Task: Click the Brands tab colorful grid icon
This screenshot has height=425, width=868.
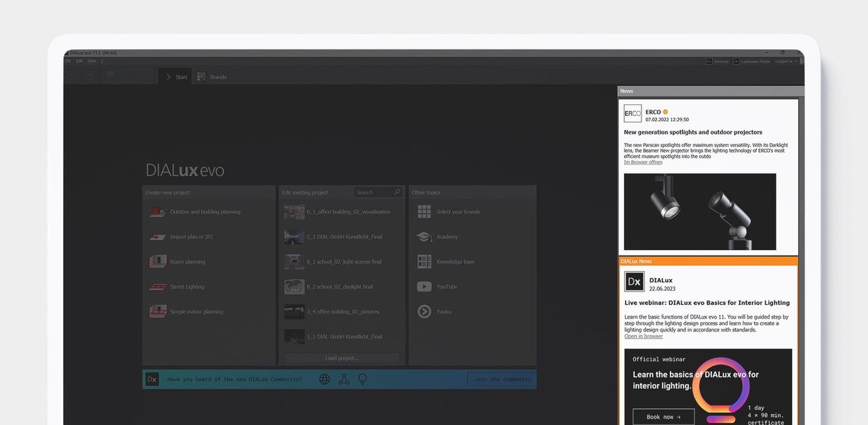Action: [201, 77]
